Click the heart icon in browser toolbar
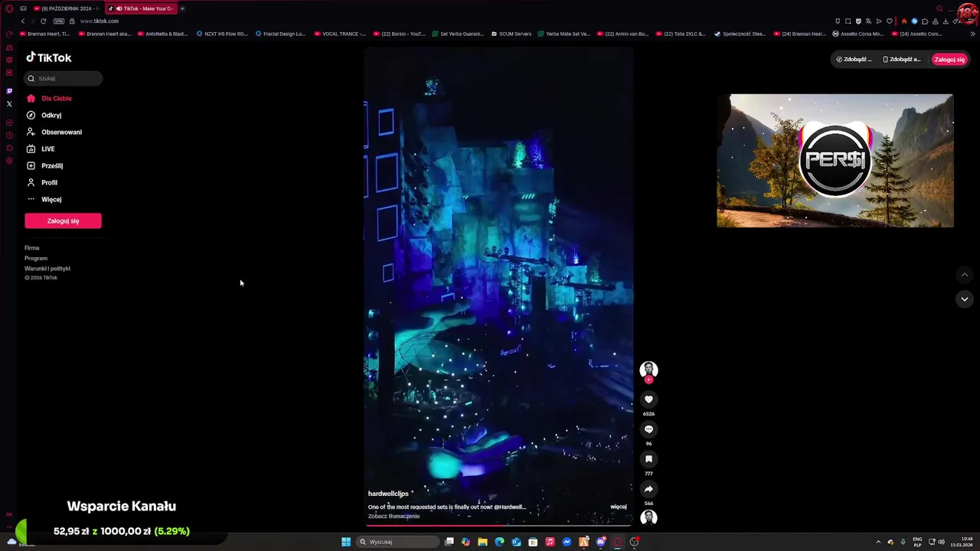This screenshot has width=980, height=551. coord(889,21)
